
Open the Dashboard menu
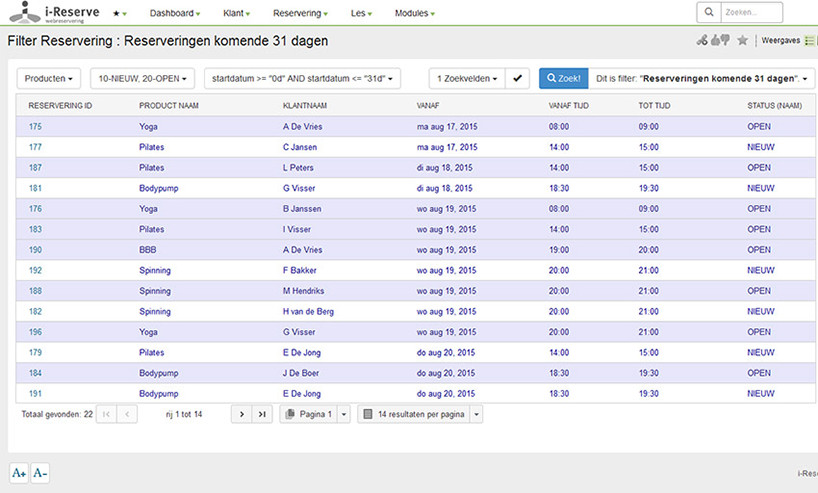174,13
